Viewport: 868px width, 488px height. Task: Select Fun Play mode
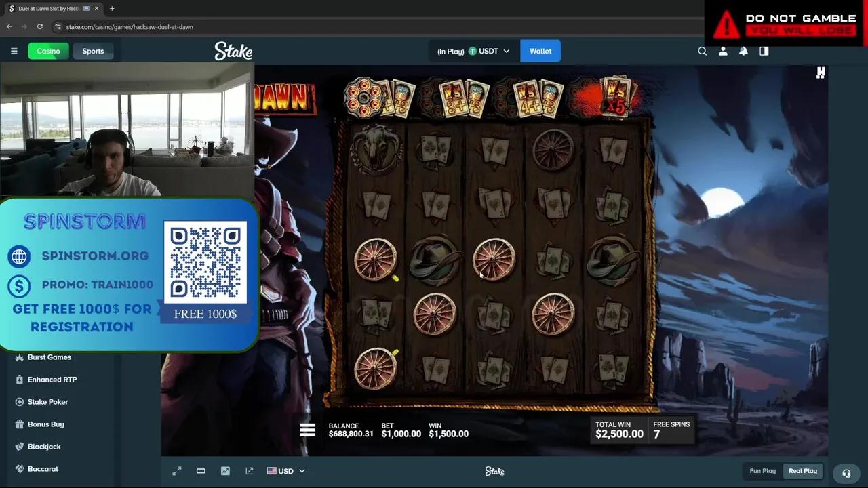point(763,471)
